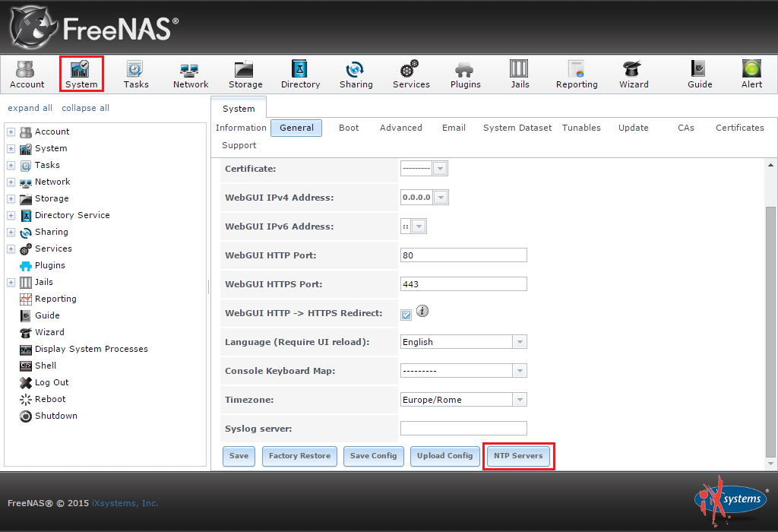Open the Services gear icon
This screenshot has width=778, height=532.
pos(411,74)
